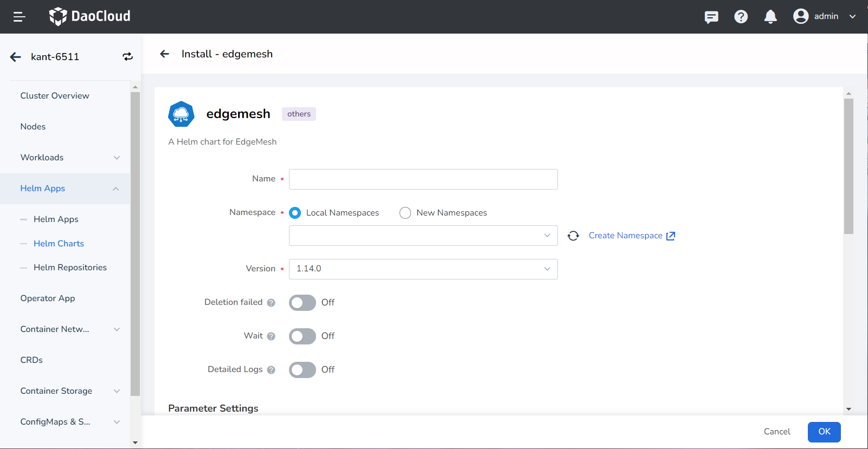Image resolution: width=868 pixels, height=449 pixels.
Task: Click the hamburger menu icon
Action: coord(20,17)
